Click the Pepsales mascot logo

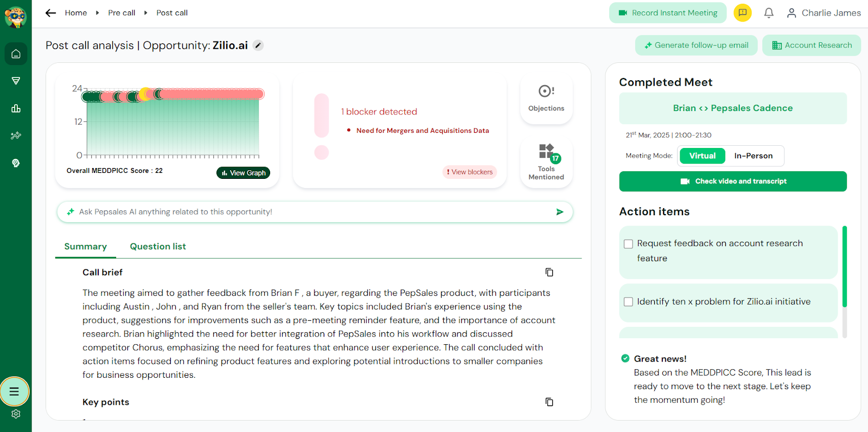[x=16, y=16]
